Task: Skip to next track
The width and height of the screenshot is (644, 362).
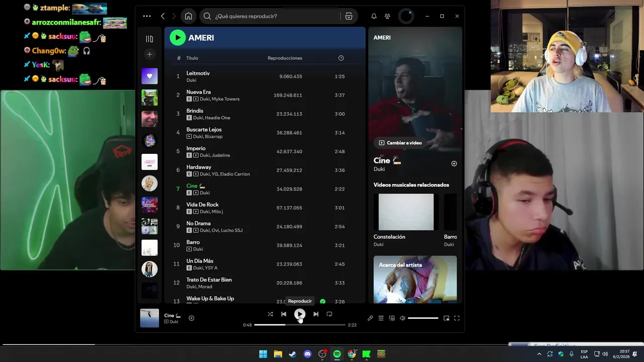Action: (x=315, y=314)
